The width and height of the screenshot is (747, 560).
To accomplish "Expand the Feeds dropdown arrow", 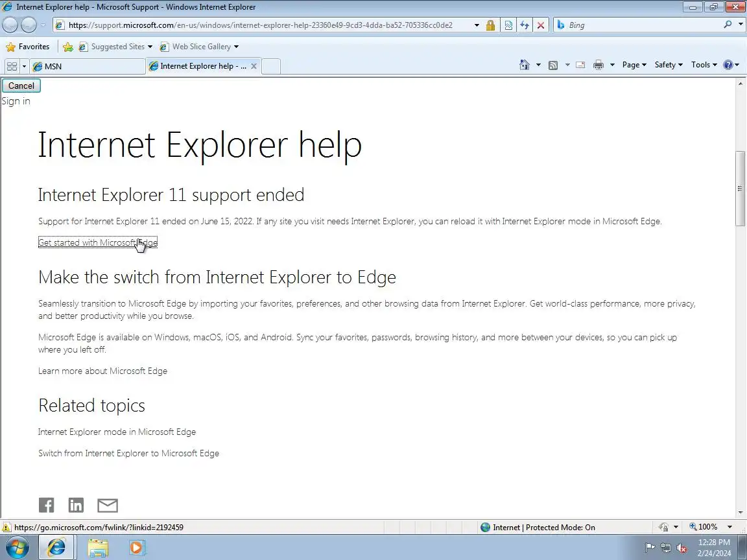I will [567, 65].
